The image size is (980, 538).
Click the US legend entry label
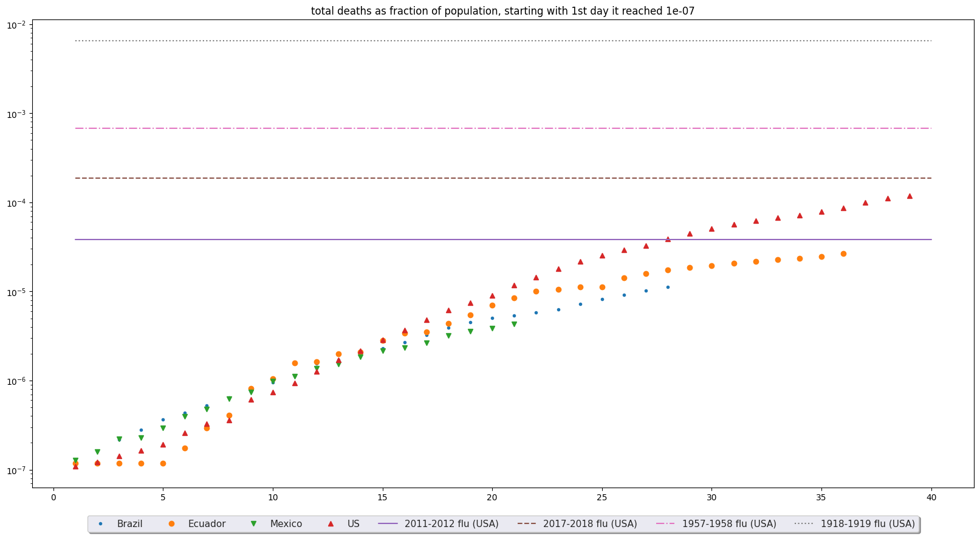353,523
